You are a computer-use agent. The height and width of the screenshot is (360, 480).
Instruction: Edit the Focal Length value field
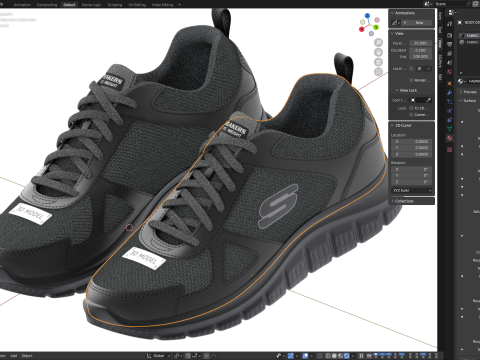[x=420, y=43]
